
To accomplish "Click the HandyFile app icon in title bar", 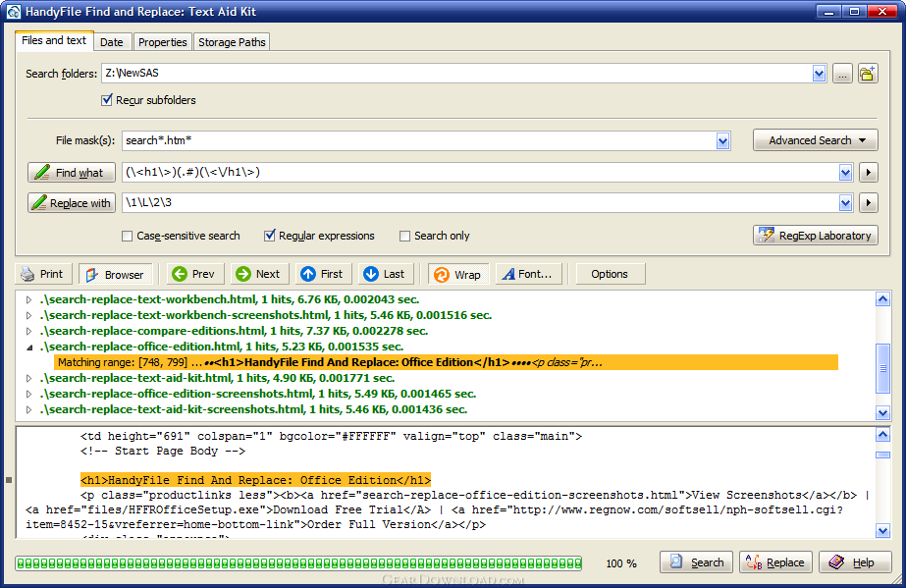I will [13, 12].
